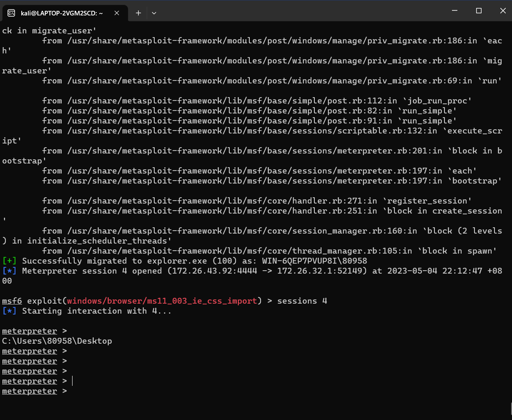
Task: Expand the new tab profile dropdown chevron
Action: click(x=154, y=13)
